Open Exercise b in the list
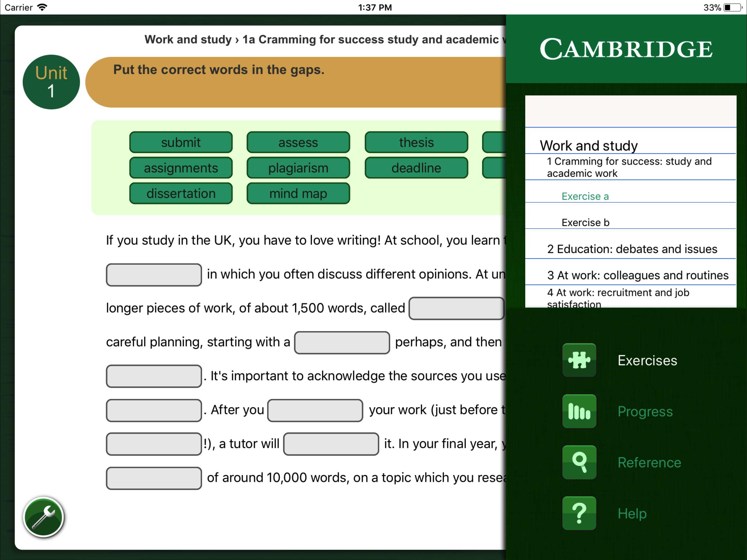This screenshot has width=747, height=560. point(585,222)
